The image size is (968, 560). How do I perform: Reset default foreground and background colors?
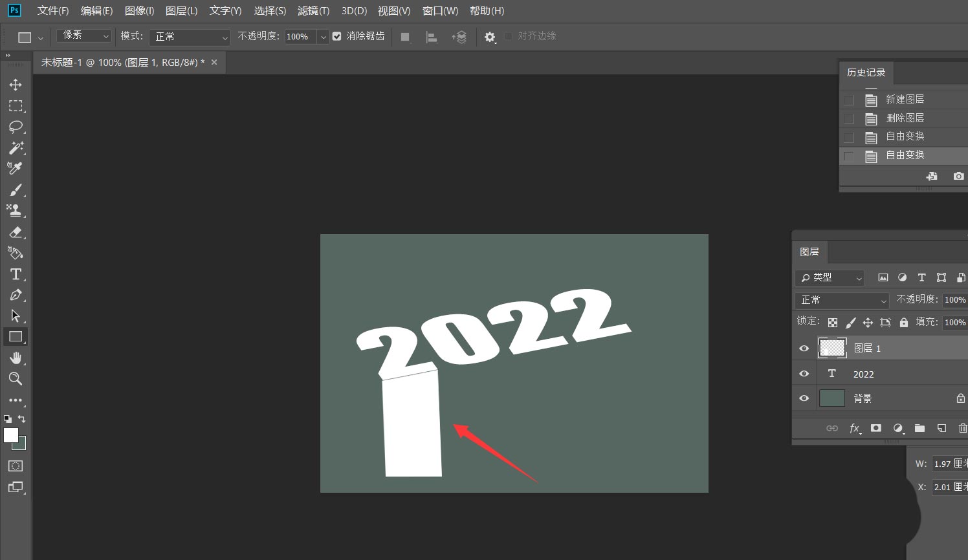click(x=8, y=419)
